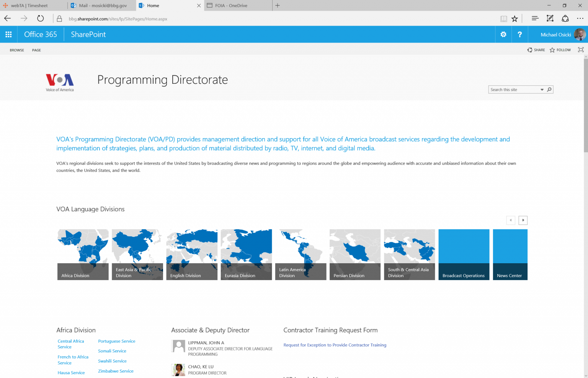Image resolution: width=588 pixels, height=378 pixels.
Task: Open the East Asia & Pacific Division tile
Action: 137,254
